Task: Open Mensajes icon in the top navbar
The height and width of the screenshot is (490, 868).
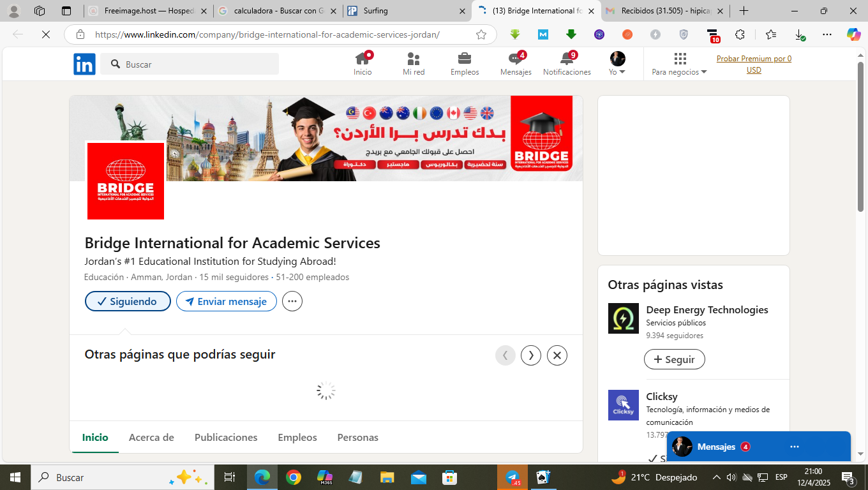Action: tap(516, 64)
